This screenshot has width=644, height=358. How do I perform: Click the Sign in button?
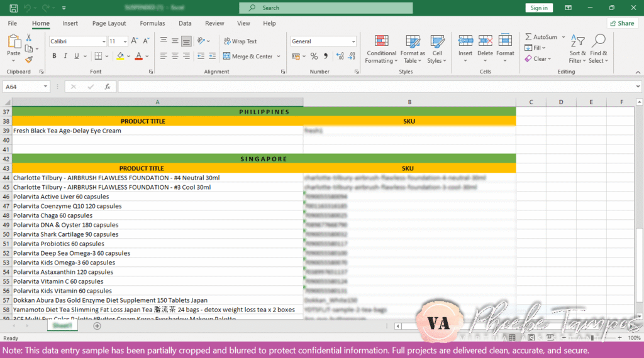[x=539, y=8]
